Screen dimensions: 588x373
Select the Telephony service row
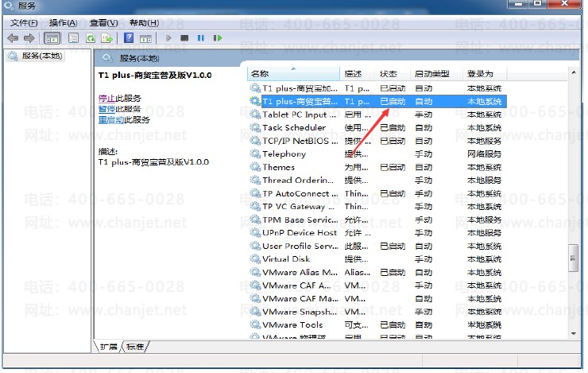click(x=377, y=154)
